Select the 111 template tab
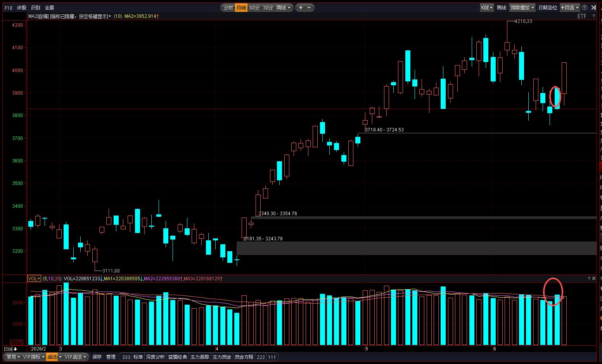The width and height of the screenshot is (602, 364). pyautogui.click(x=272, y=357)
